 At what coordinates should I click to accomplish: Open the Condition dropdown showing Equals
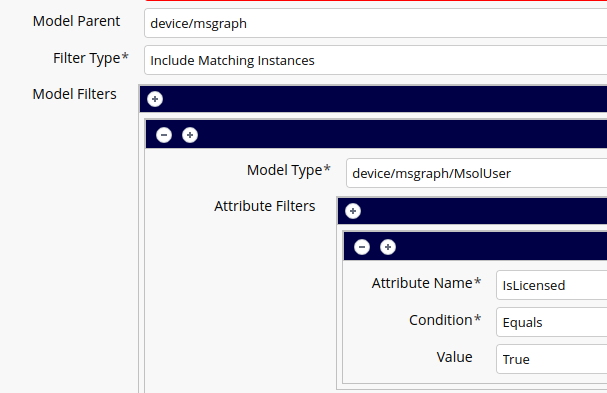[552, 322]
